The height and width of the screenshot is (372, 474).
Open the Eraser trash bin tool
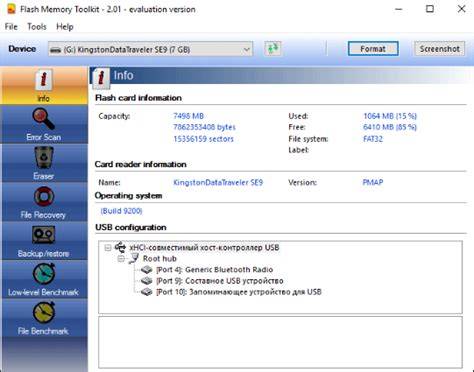[x=44, y=158]
